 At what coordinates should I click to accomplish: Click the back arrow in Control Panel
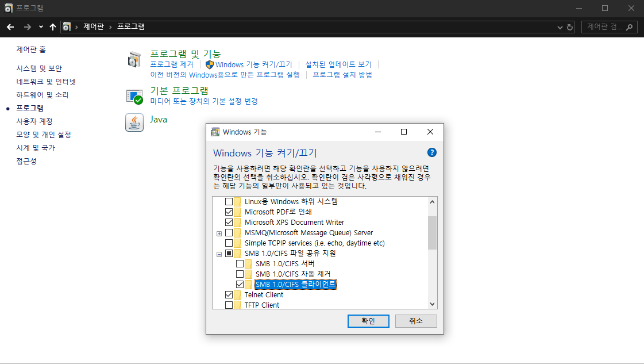(x=10, y=26)
